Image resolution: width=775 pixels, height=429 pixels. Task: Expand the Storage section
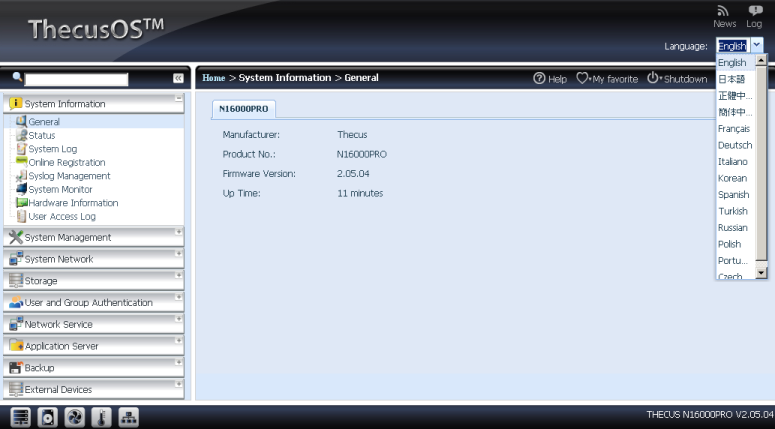178,275
